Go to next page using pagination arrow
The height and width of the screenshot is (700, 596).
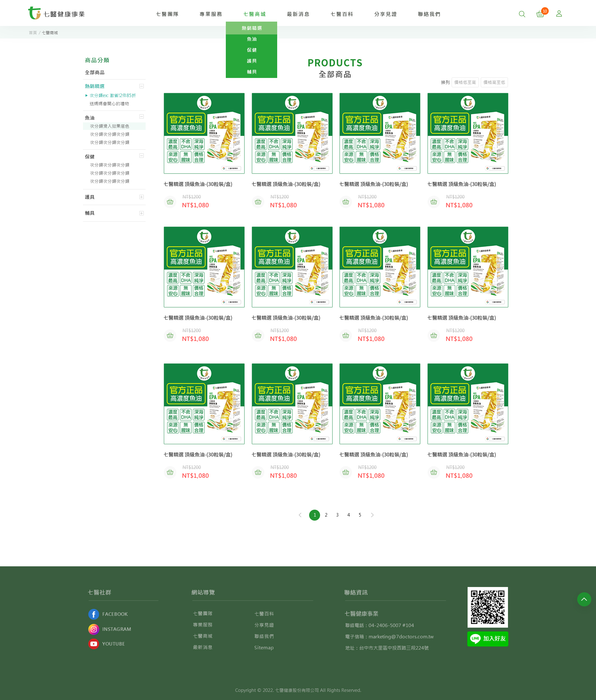click(x=372, y=515)
